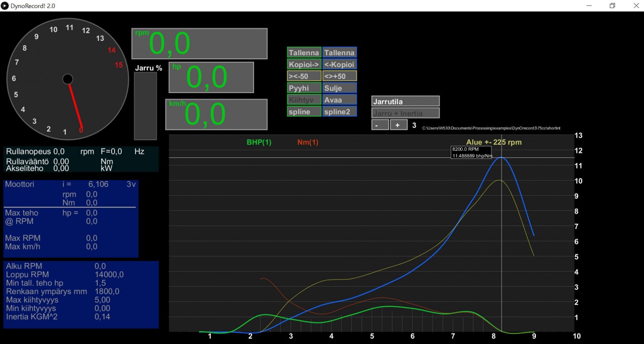Click the blue-bordered Tallenna button
The height and width of the screenshot is (344, 644).
tap(339, 53)
